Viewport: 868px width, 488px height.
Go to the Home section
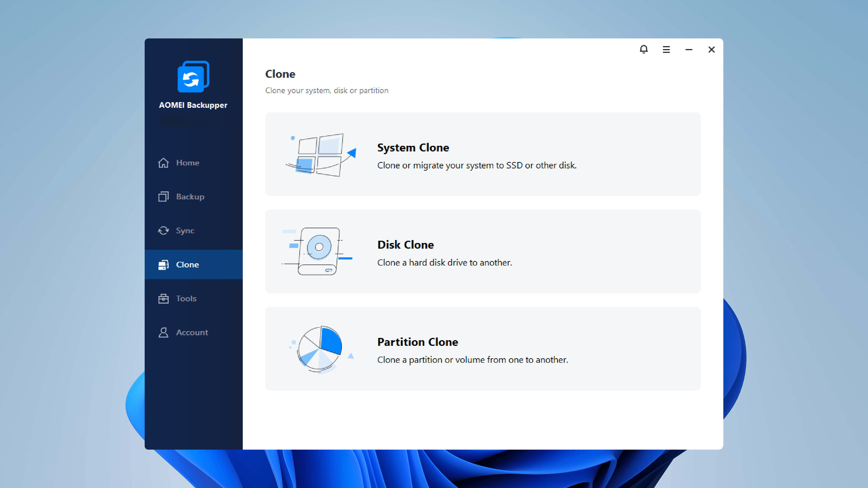click(188, 163)
